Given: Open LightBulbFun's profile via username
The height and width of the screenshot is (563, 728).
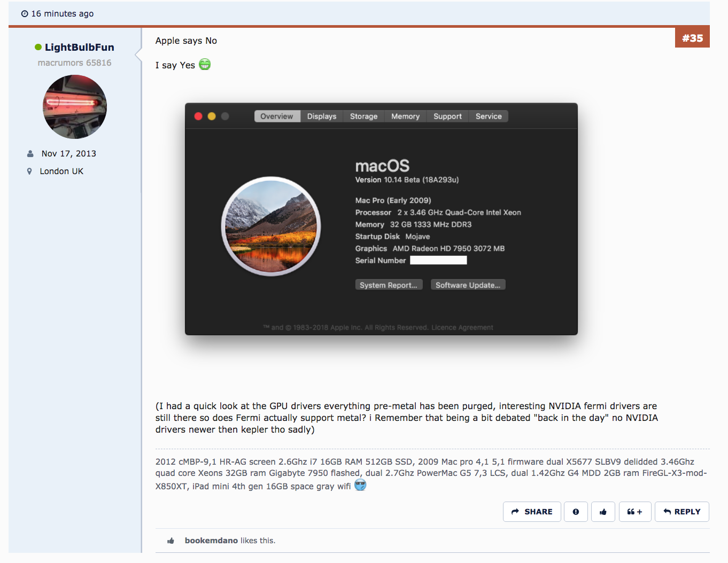Looking at the screenshot, I should point(79,47).
